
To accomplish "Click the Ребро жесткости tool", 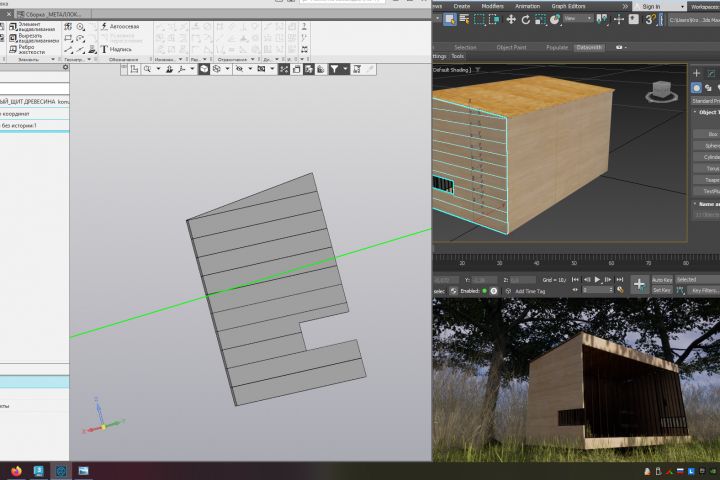I will 27,49.
